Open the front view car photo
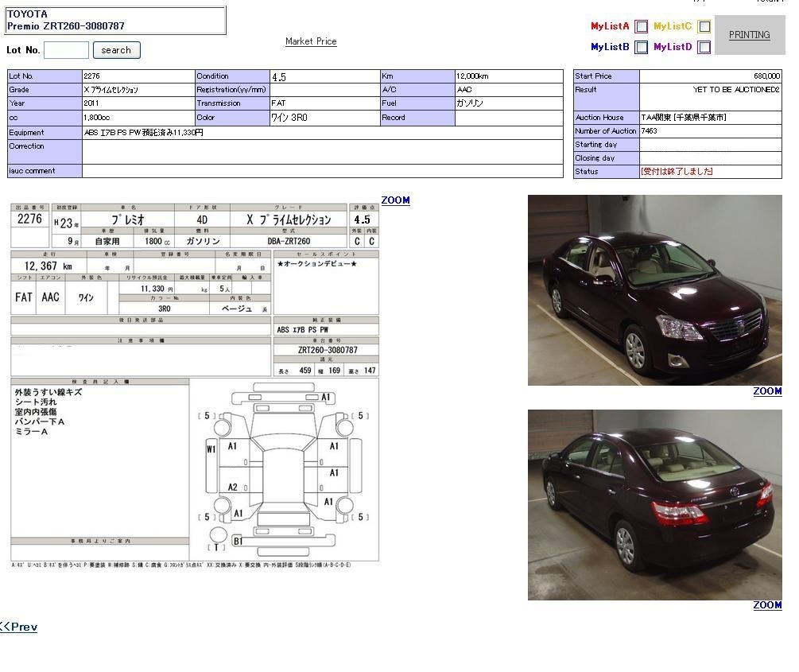This screenshot has height=672, width=799. point(654,290)
